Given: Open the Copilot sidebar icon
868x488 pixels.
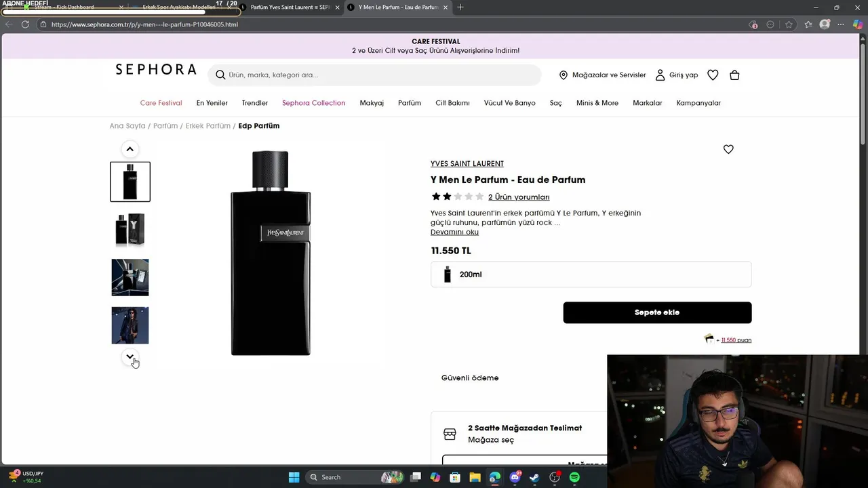Looking at the screenshot, I should pyautogui.click(x=858, y=24).
